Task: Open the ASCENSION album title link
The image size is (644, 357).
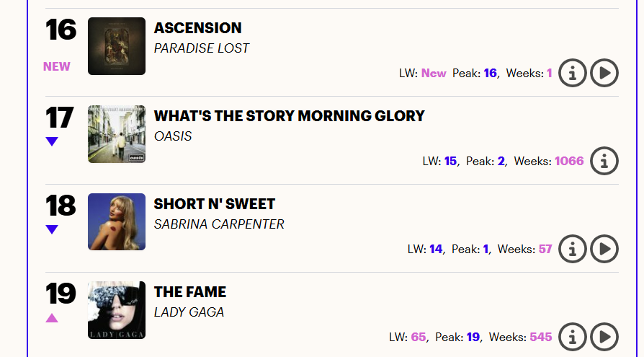Action: pos(198,28)
